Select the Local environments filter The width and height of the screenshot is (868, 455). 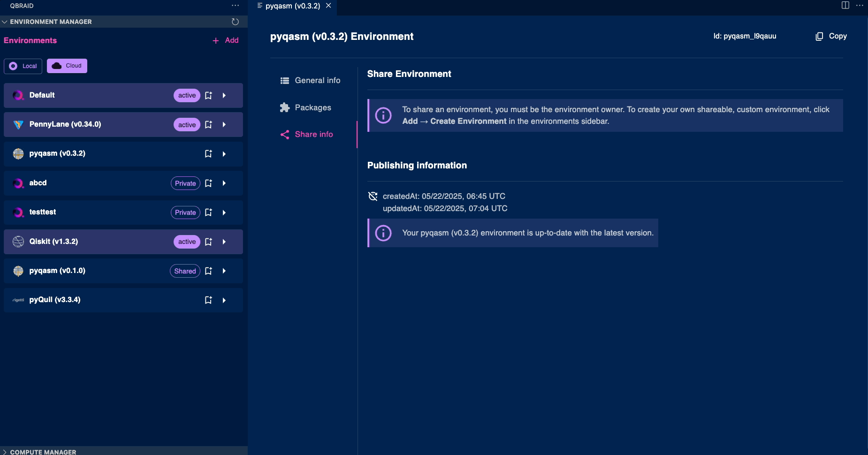23,66
